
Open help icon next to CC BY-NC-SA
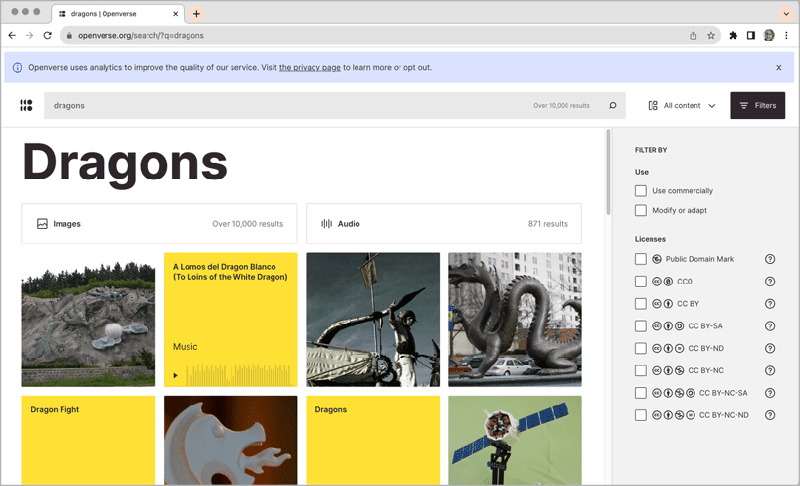tap(770, 393)
